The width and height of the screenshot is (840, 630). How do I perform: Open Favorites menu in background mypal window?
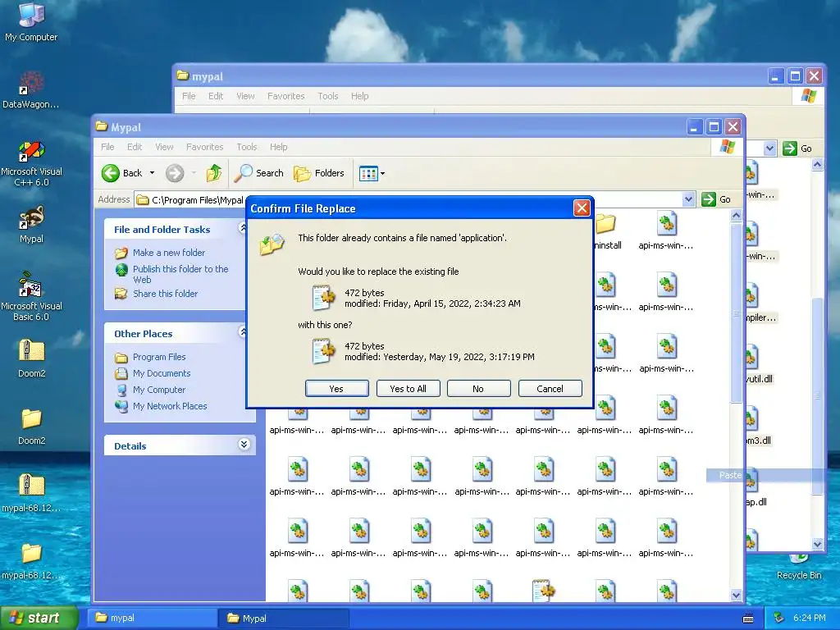(286, 96)
